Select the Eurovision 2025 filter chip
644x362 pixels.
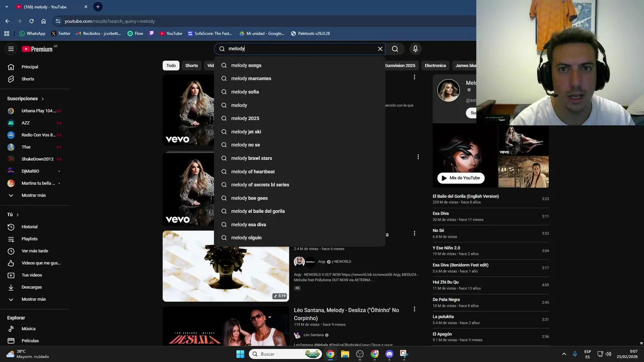pos(400,65)
